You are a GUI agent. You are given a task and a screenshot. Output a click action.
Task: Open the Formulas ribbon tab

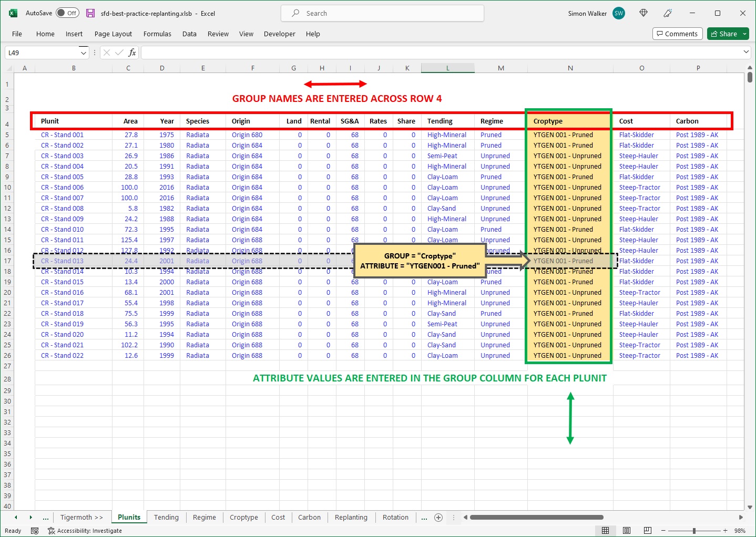(x=157, y=34)
